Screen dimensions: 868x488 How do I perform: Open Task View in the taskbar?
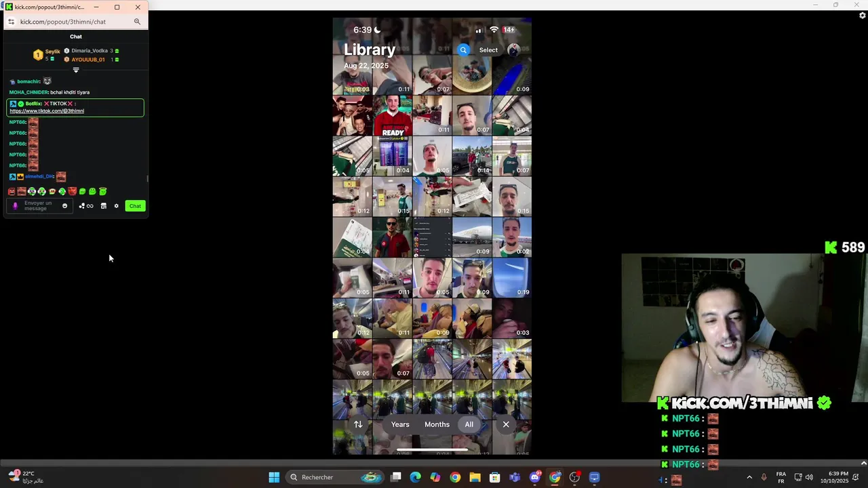396,477
